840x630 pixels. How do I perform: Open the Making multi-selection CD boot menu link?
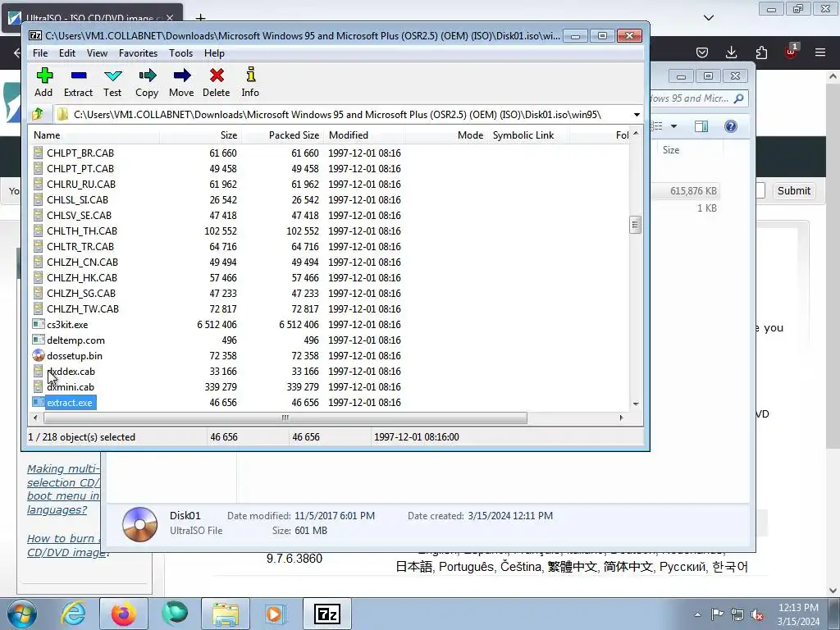63,489
